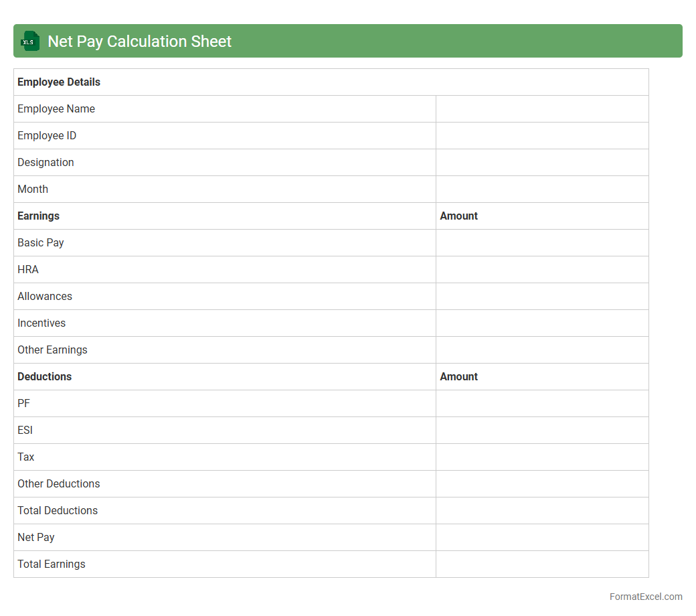This screenshot has width=696, height=616.
Task: Select the Allowances amount cell
Action: (x=542, y=296)
